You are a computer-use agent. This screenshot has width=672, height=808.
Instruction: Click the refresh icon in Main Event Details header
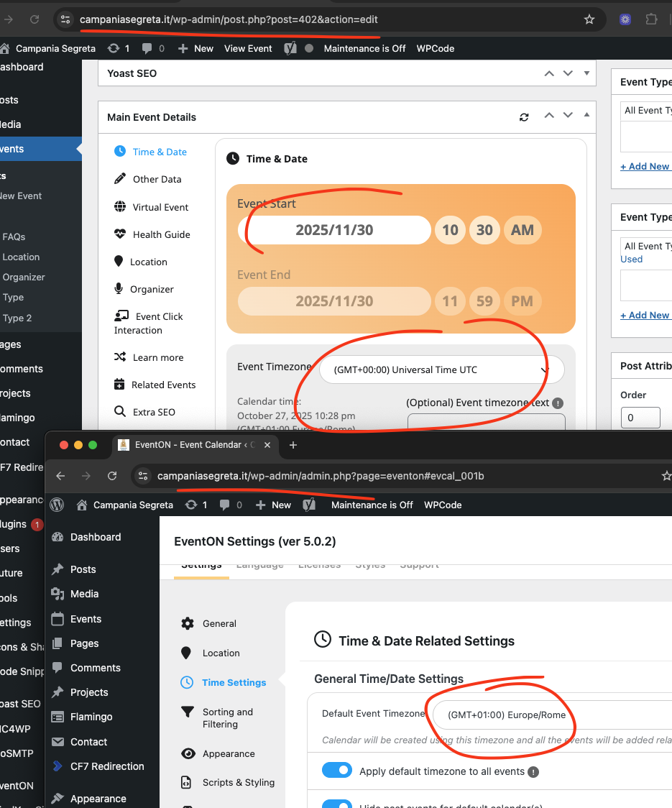[524, 117]
